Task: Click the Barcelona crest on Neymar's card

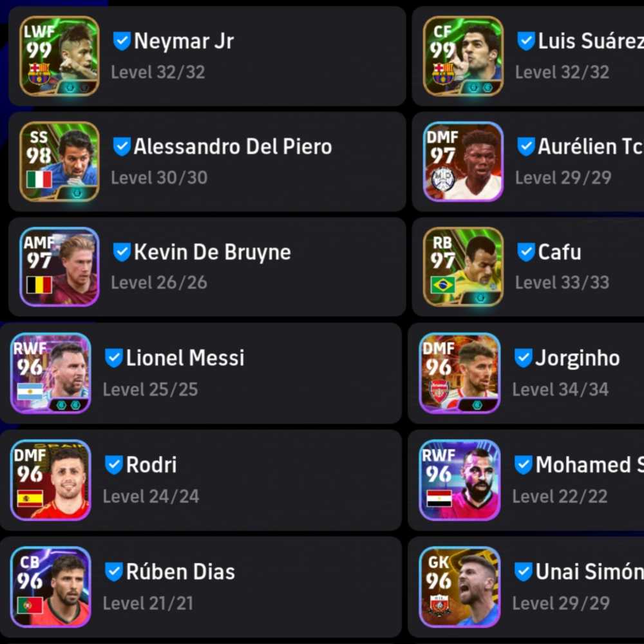Action: tap(39, 74)
